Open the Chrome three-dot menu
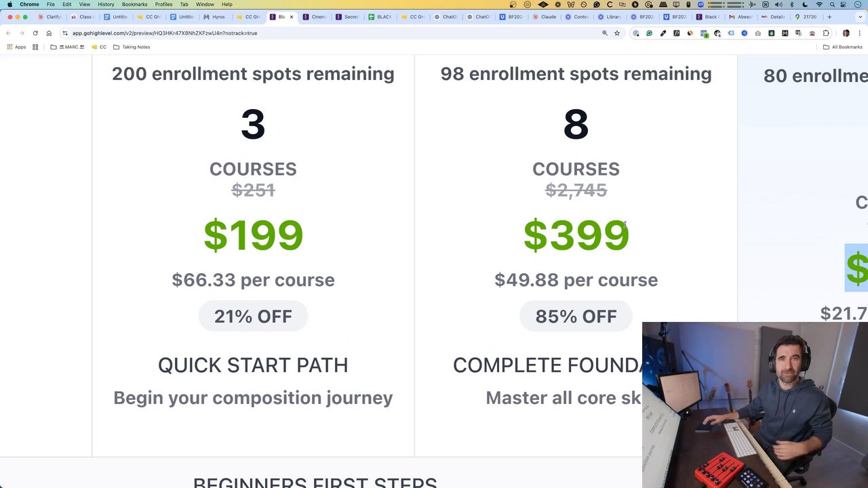 coord(859,33)
